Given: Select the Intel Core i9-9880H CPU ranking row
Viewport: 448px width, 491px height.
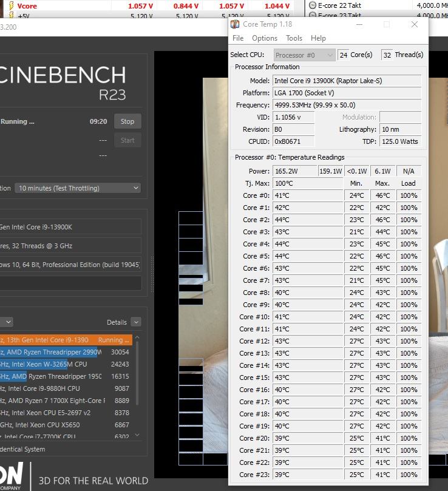Looking at the screenshot, I should coord(66,388).
